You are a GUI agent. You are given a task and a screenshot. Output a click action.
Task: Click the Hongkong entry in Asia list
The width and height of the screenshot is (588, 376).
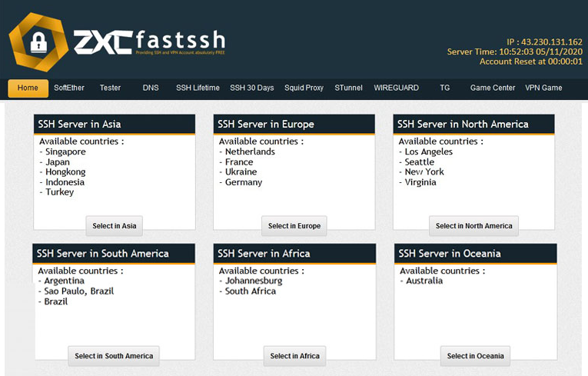click(x=65, y=172)
